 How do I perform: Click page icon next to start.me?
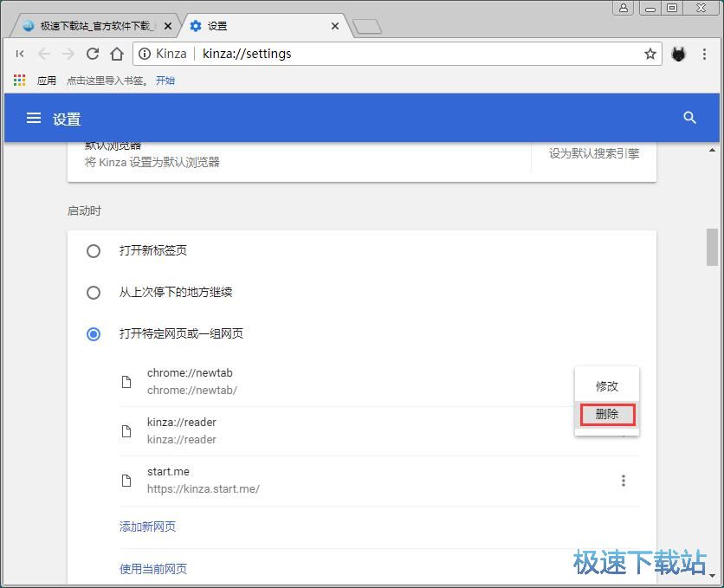pyautogui.click(x=126, y=481)
